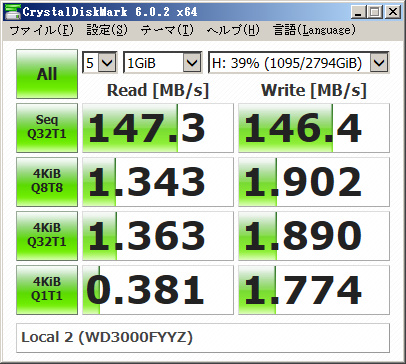This screenshot has height=364, width=406.
Task: Open the test size dropdown showing 1GiB
Action: (x=163, y=63)
